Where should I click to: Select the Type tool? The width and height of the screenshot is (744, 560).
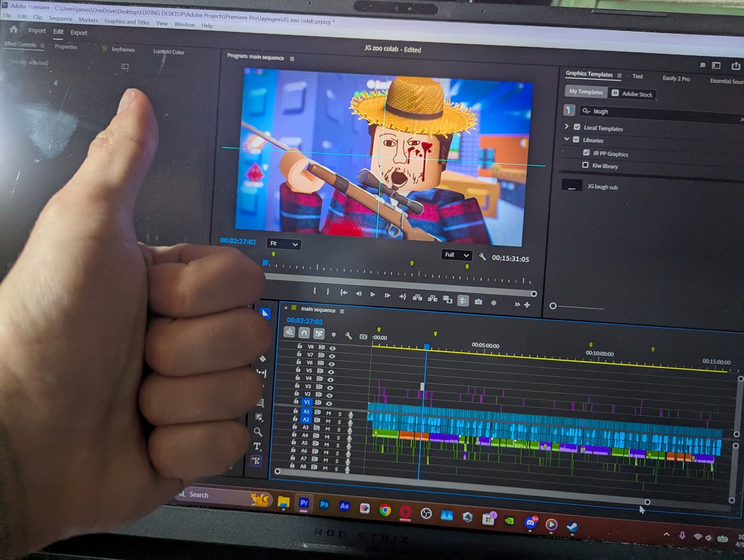(257, 446)
